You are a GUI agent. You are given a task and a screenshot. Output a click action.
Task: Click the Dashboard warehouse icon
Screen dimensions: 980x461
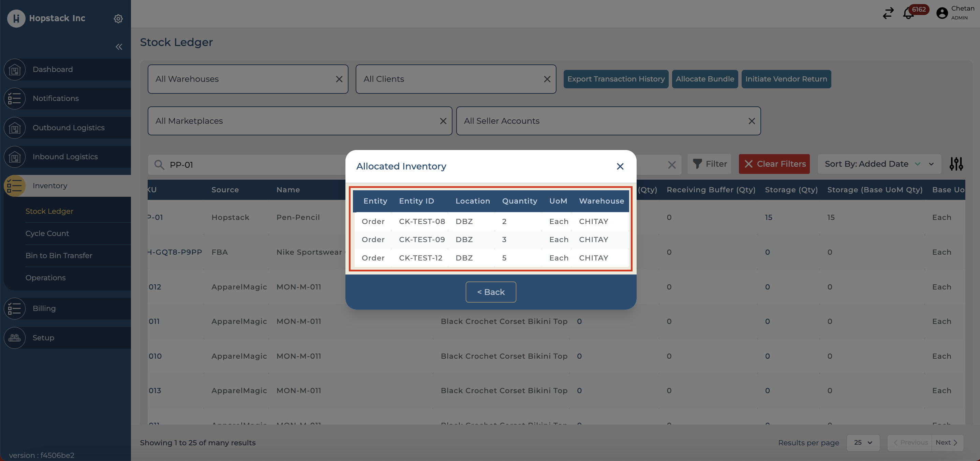(14, 70)
